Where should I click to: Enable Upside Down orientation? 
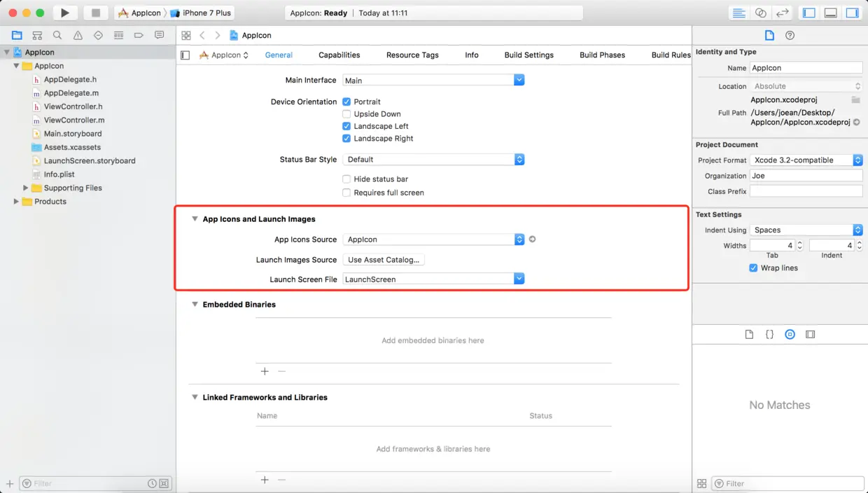pos(346,114)
